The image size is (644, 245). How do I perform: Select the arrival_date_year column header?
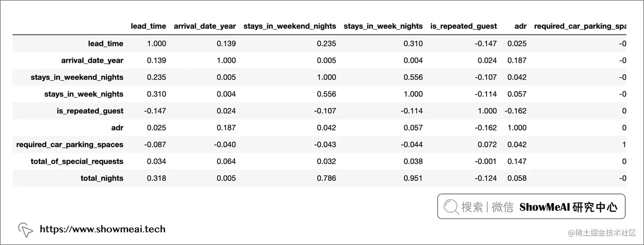coord(204,26)
